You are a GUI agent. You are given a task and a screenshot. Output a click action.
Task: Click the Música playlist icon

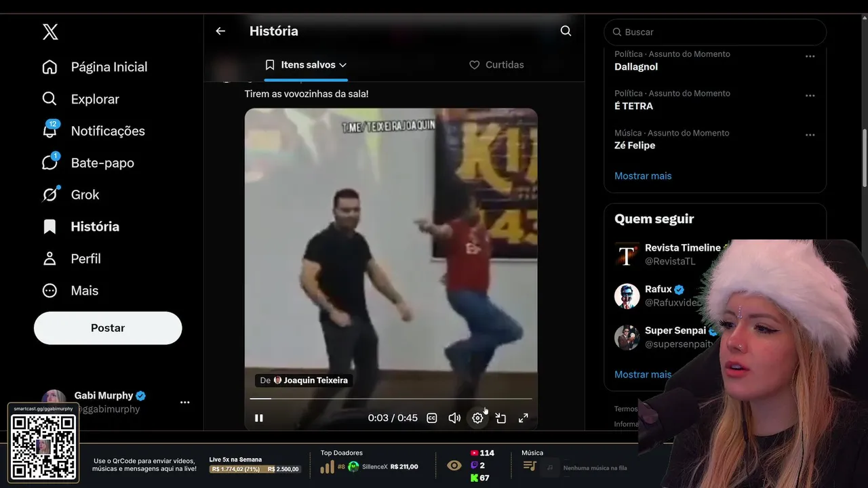[x=530, y=466]
